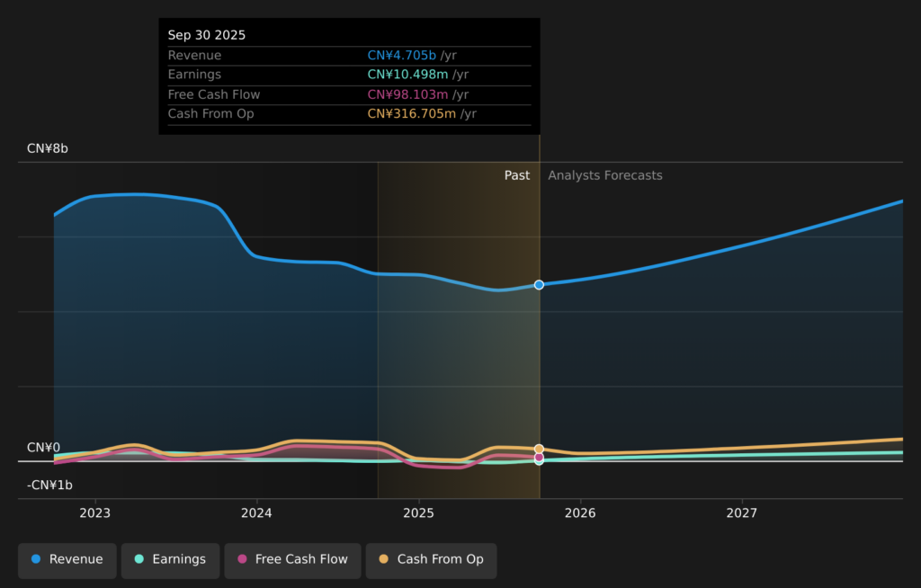Viewport: 921px width, 588px height.
Task: Click the Sep 30 2025 tooltip date
Action: point(206,35)
